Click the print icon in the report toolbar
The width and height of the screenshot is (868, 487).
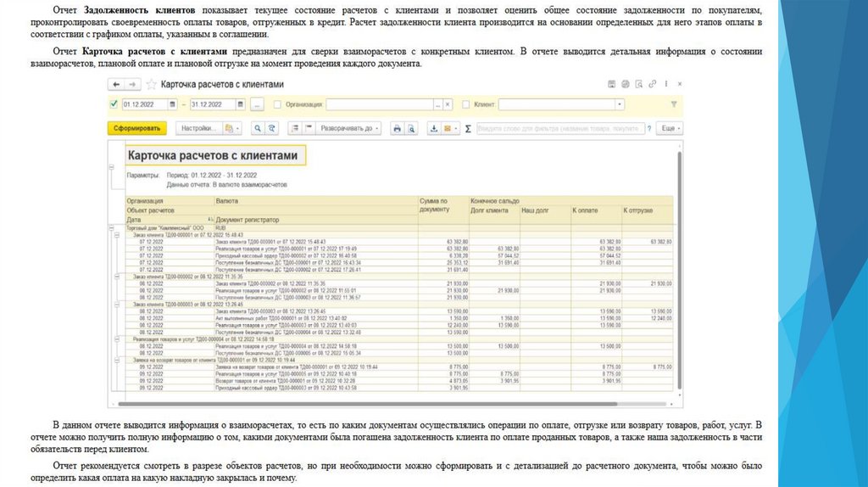(396, 128)
